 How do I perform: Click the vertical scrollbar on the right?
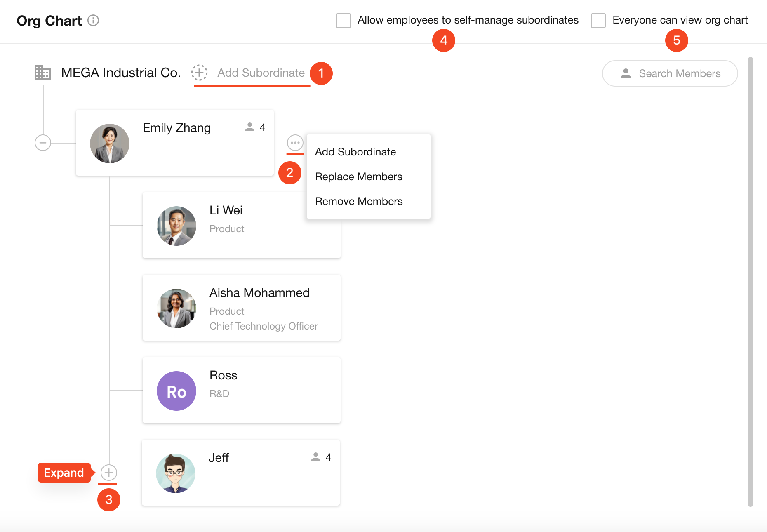click(x=750, y=280)
